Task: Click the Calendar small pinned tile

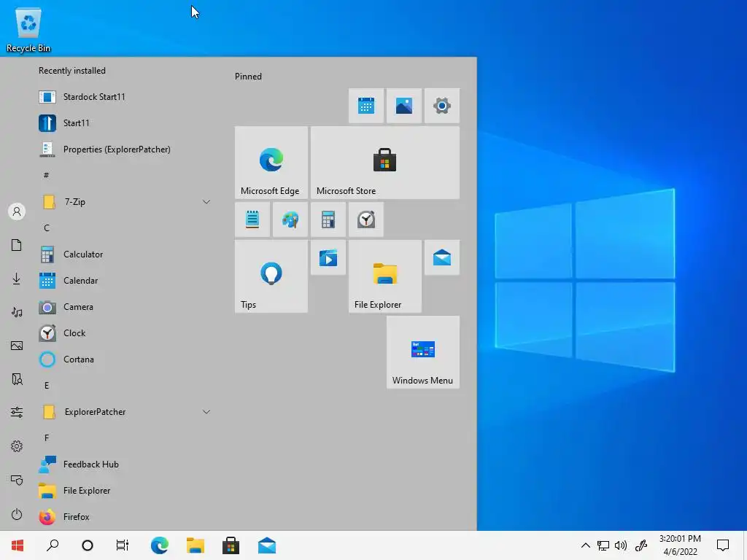Action: (366, 106)
